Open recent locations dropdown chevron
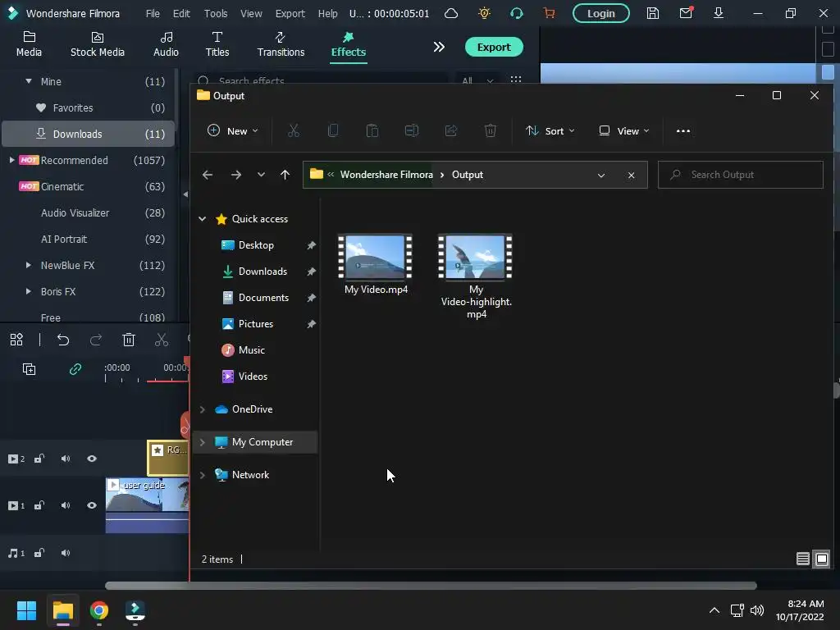The width and height of the screenshot is (840, 630). [261, 175]
